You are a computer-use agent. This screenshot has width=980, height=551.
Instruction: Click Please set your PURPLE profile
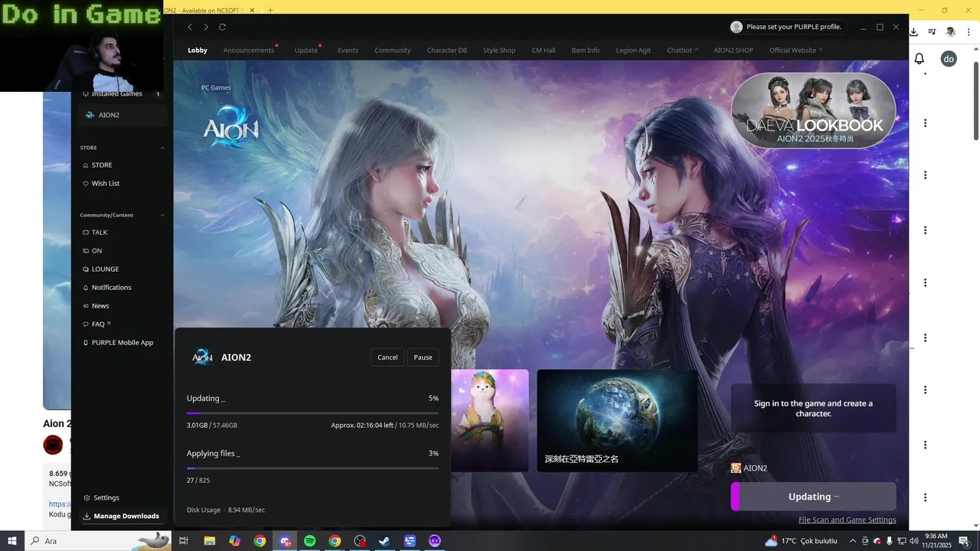(793, 27)
